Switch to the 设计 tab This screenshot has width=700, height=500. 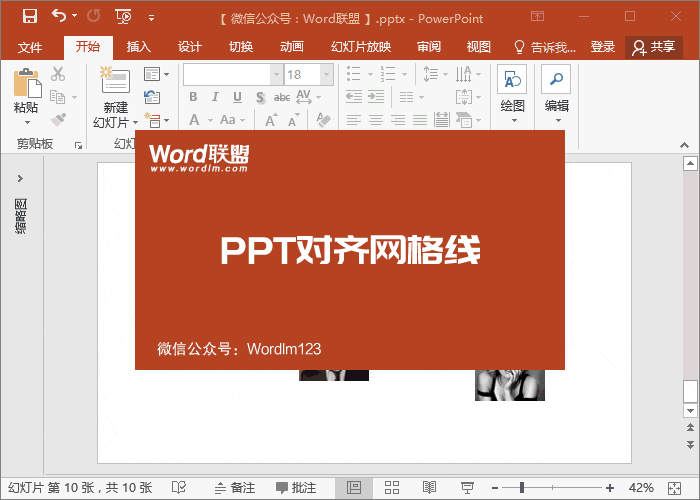pyautogui.click(x=190, y=47)
